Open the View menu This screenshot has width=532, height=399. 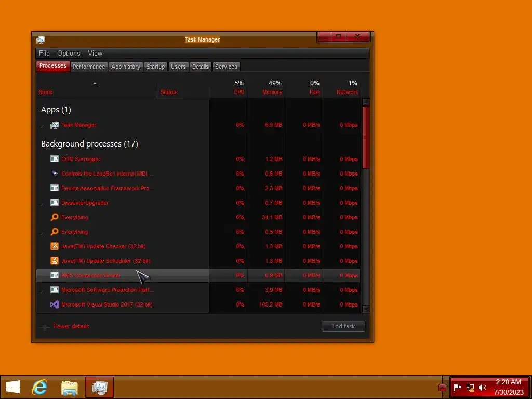95,54
